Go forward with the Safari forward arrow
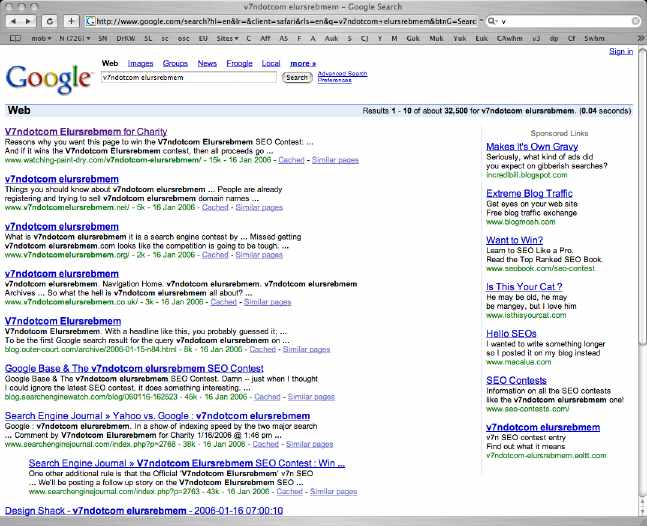 [x=28, y=21]
